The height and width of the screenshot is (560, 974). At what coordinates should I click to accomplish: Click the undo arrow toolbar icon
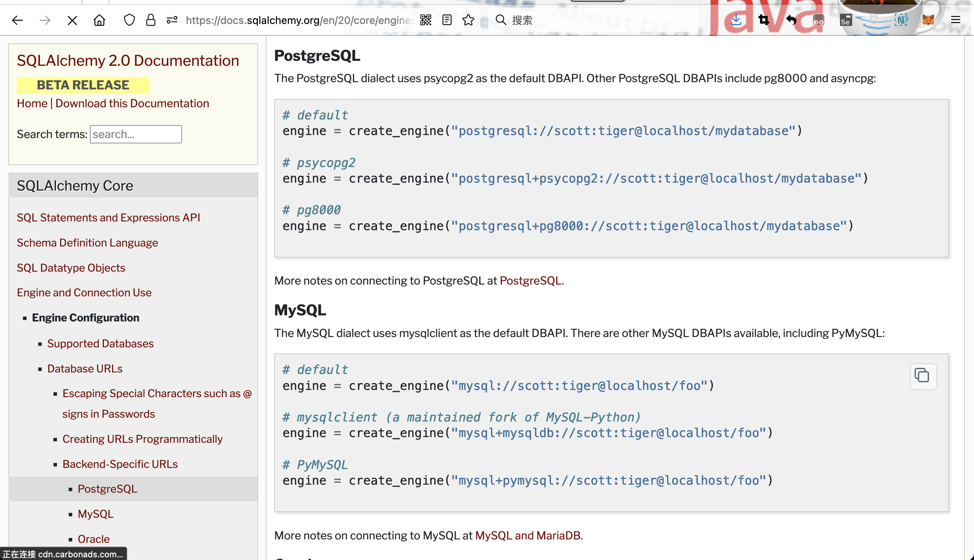[x=791, y=20]
